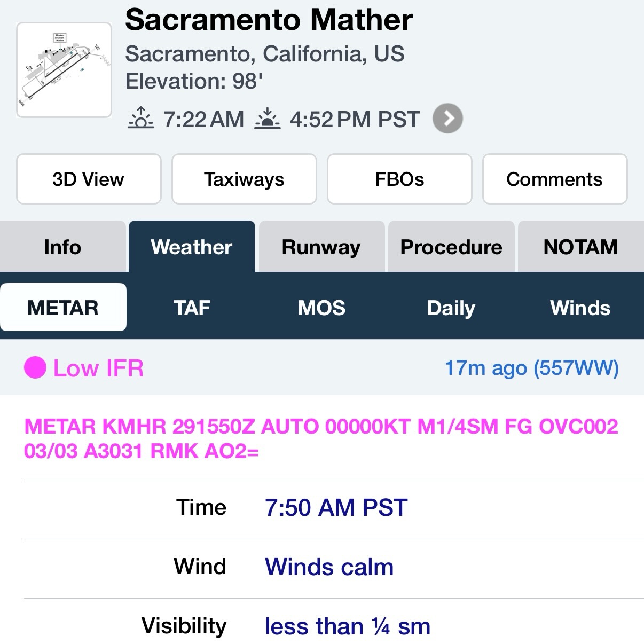Tap the sunset icon
644x644 pixels.
268,118
